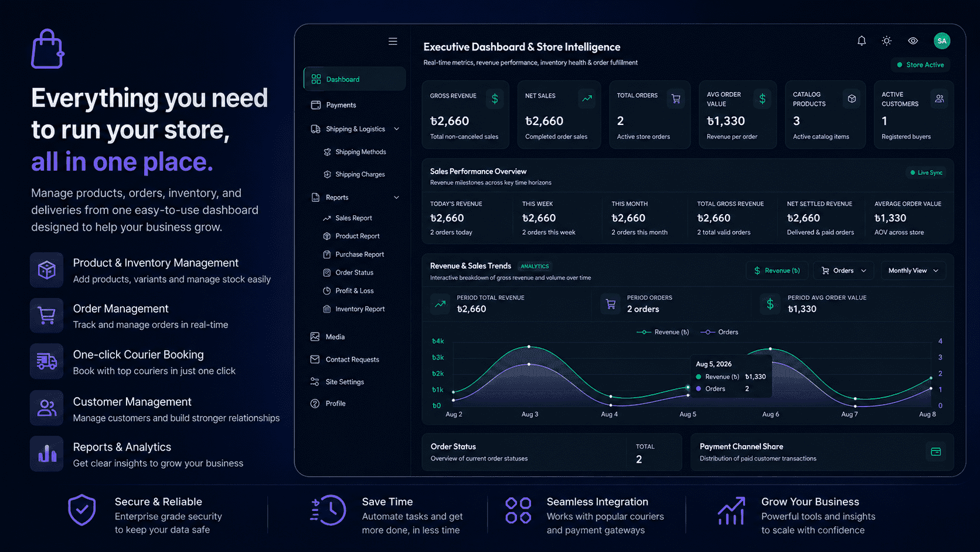Screen dimensions: 980x552
Task: Collapse the Shipping & Logistics chevron
Action: coord(396,129)
